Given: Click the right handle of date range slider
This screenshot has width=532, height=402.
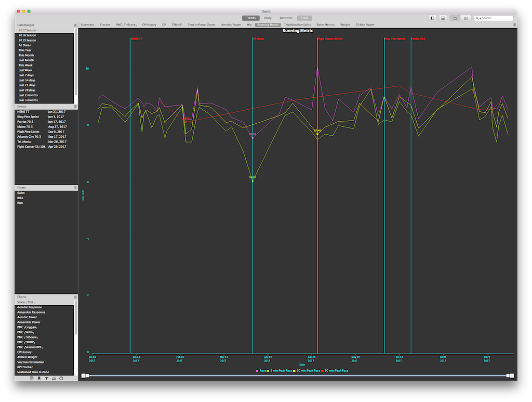Looking at the screenshot, I should (x=508, y=375).
